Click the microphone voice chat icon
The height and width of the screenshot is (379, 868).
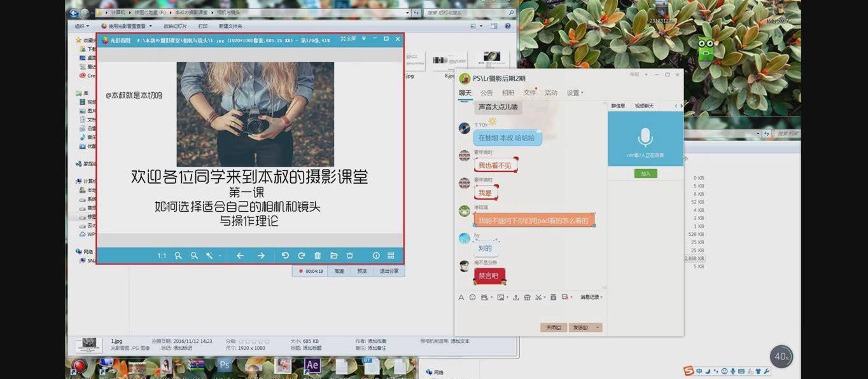(x=645, y=137)
